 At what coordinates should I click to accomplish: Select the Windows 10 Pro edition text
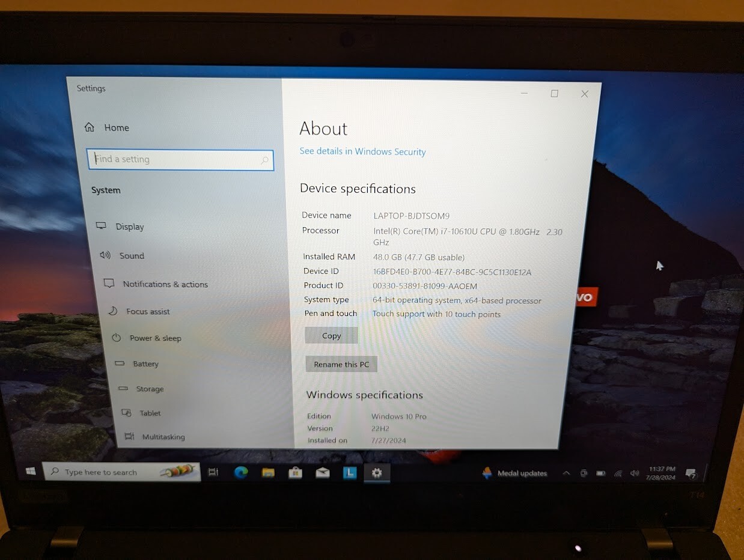click(x=399, y=416)
